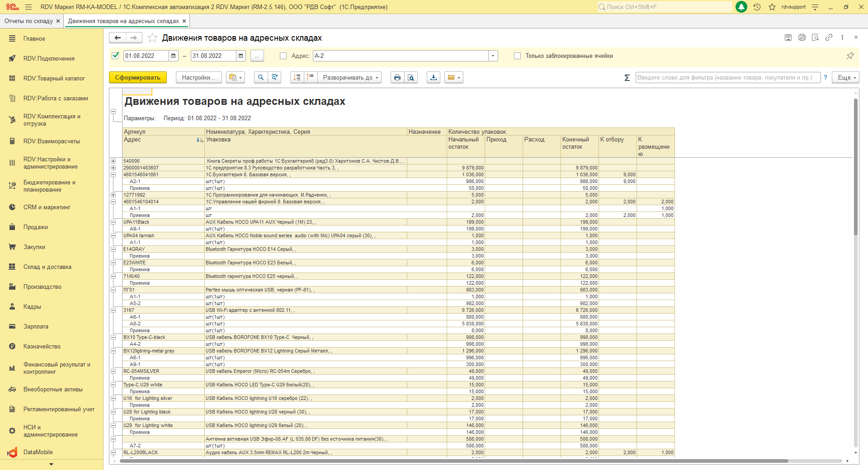Click the filter word input field
Viewport: 868px width, 470px height.
click(727, 78)
